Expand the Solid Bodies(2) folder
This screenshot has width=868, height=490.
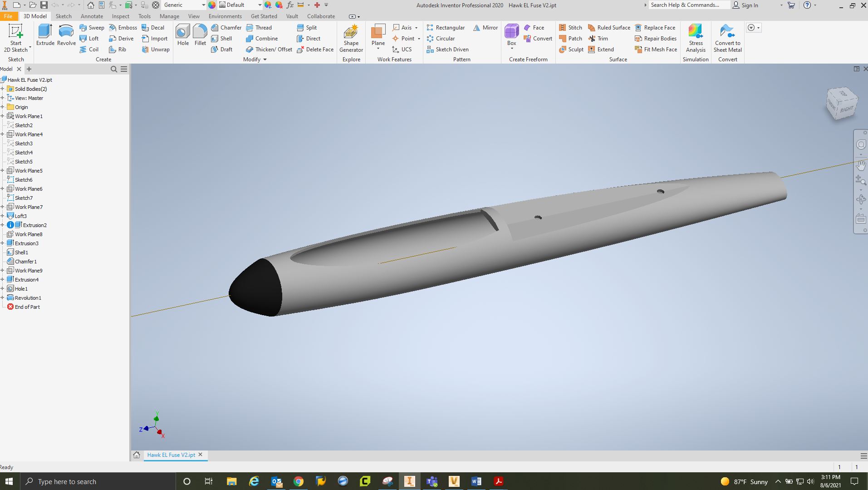click(3, 89)
